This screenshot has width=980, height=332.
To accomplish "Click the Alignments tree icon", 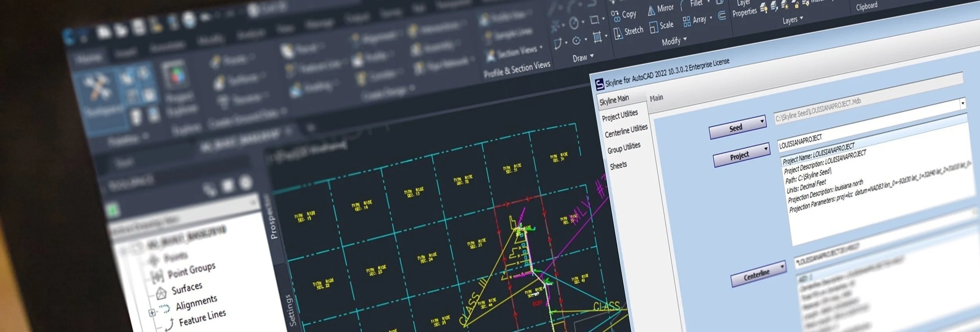I will coord(165,308).
